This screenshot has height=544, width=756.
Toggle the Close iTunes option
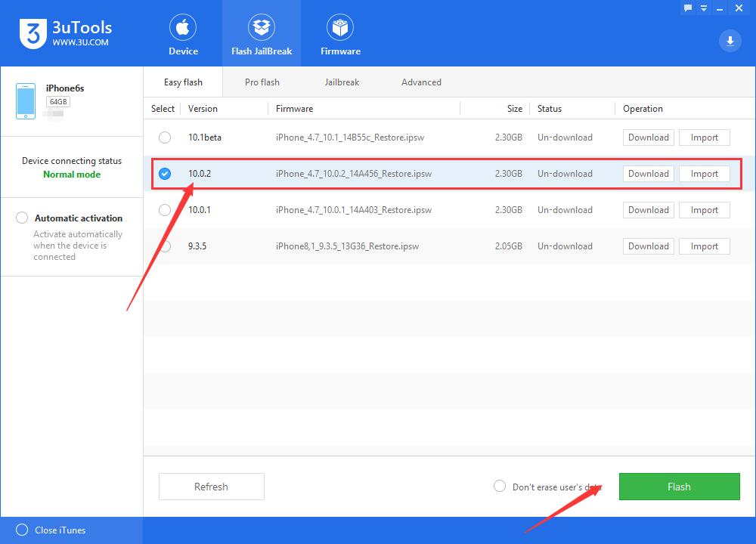pos(22,530)
